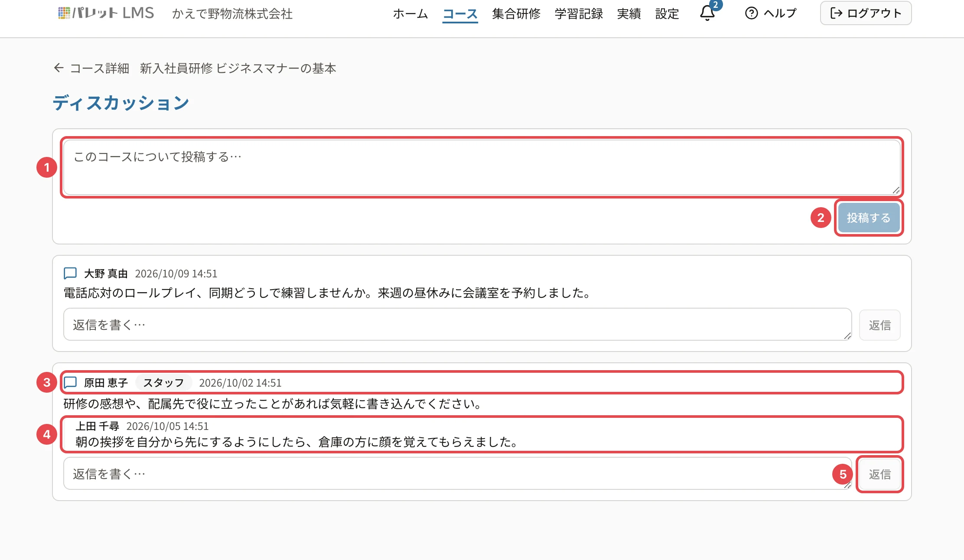Click the reply author 上田 千尋
Image resolution: width=964 pixels, height=560 pixels.
tap(97, 426)
